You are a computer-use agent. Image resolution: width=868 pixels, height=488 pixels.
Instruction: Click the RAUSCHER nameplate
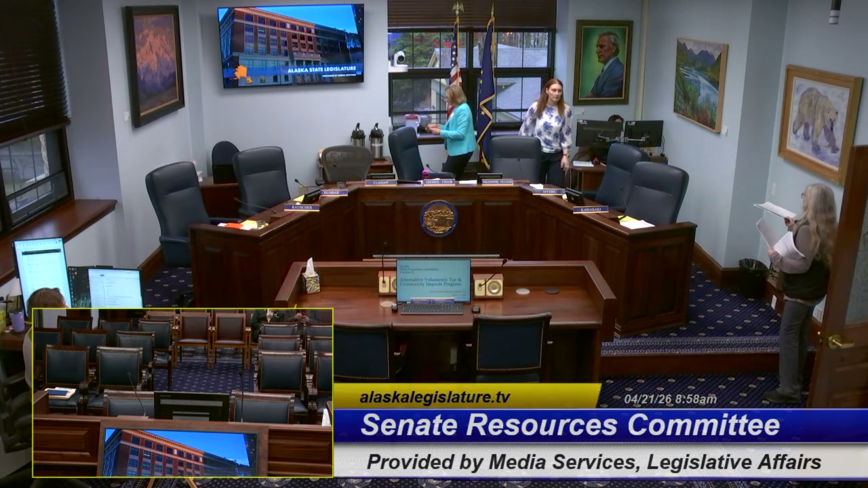pyautogui.click(x=302, y=207)
